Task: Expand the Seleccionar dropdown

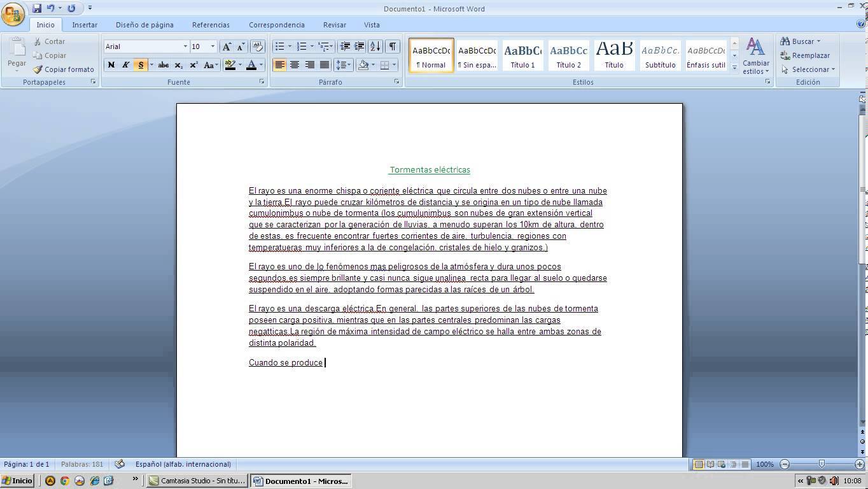Action: point(808,69)
